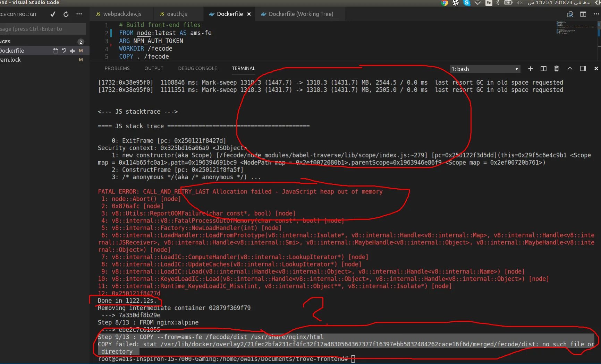Stage Dockerfile changes with plus icon
601x364 pixels.
click(x=72, y=51)
